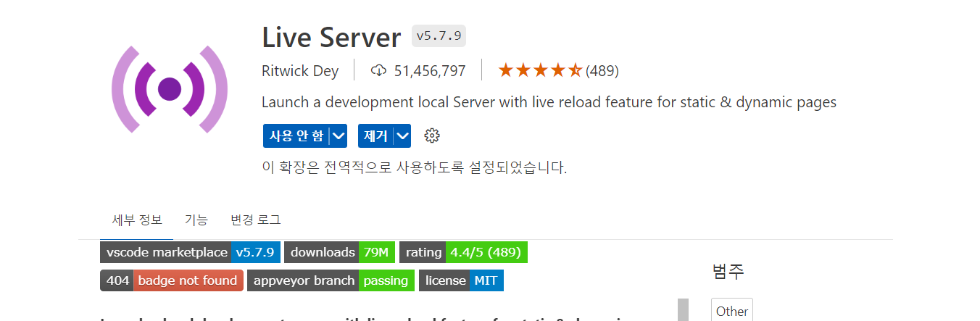Image resolution: width=980 pixels, height=321 pixels.
Task: Open the extension settings gear
Action: click(x=432, y=136)
